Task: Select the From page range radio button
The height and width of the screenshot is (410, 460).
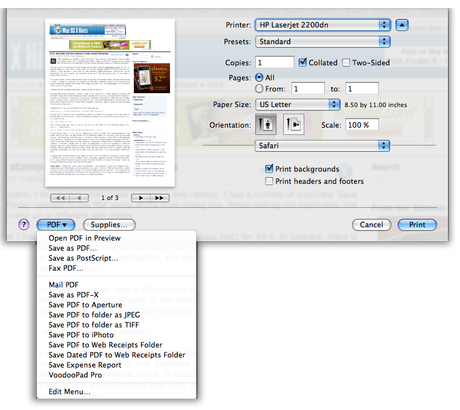Action: coord(259,89)
